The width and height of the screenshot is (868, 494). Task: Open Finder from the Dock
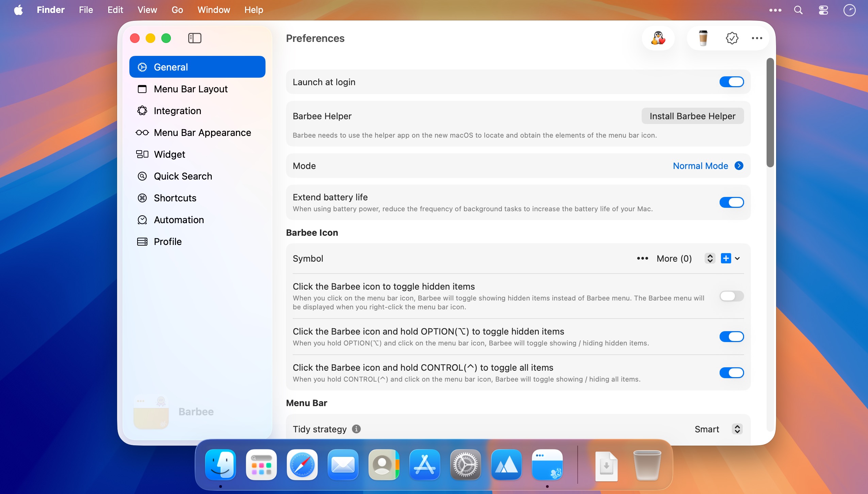pos(221,465)
